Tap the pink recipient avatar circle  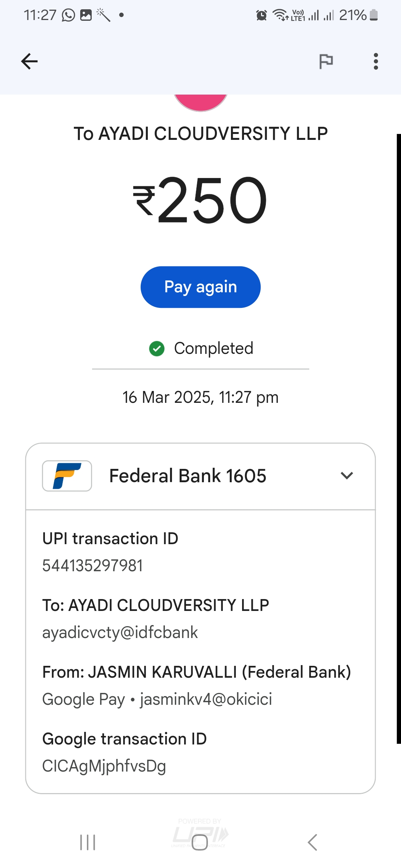[x=200, y=101]
